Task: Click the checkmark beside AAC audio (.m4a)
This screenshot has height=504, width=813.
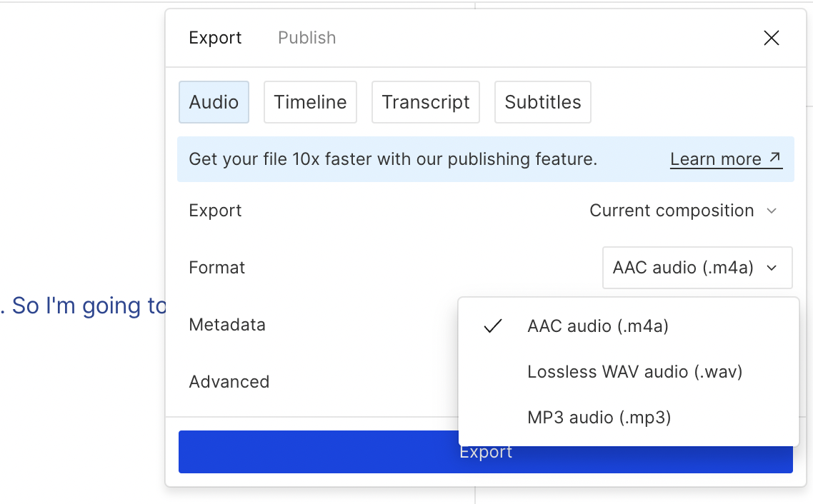Action: coord(493,326)
